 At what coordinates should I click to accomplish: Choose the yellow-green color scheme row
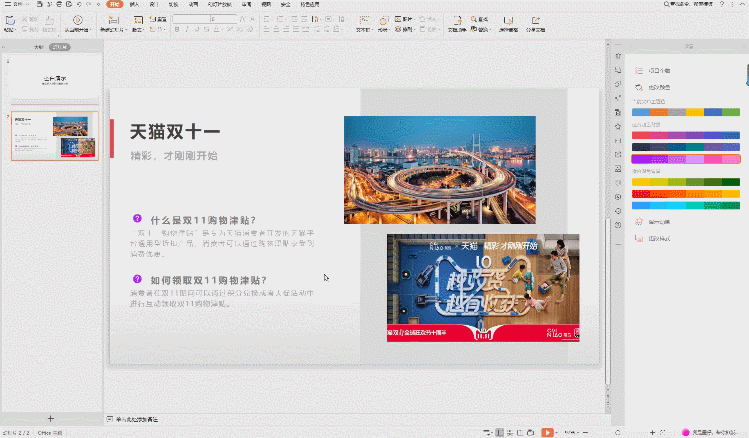pyautogui.click(x=685, y=181)
